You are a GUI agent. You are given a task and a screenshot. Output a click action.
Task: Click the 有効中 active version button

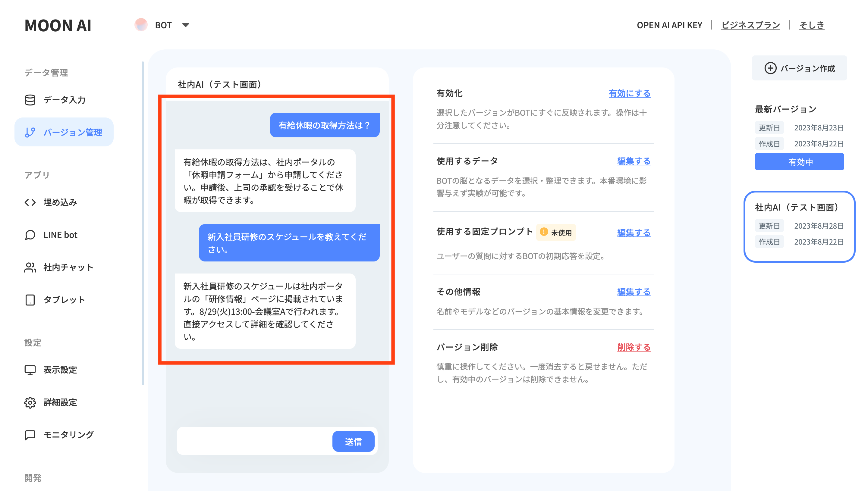(x=799, y=162)
